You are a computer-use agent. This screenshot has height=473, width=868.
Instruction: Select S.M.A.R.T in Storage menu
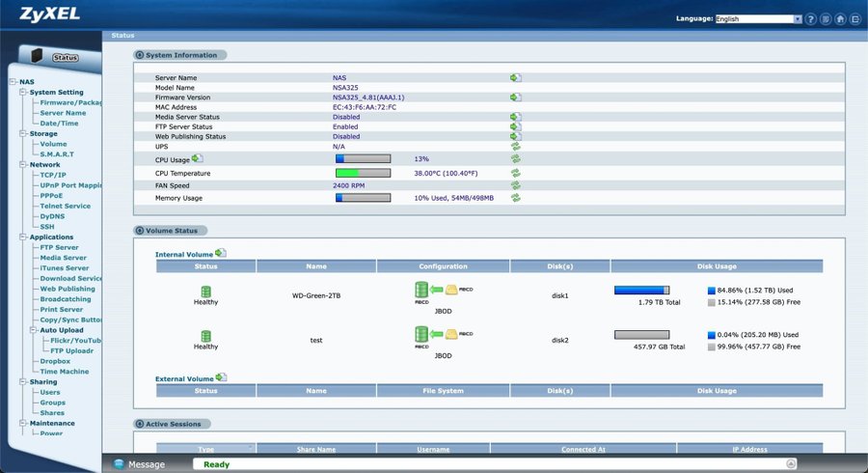57,154
